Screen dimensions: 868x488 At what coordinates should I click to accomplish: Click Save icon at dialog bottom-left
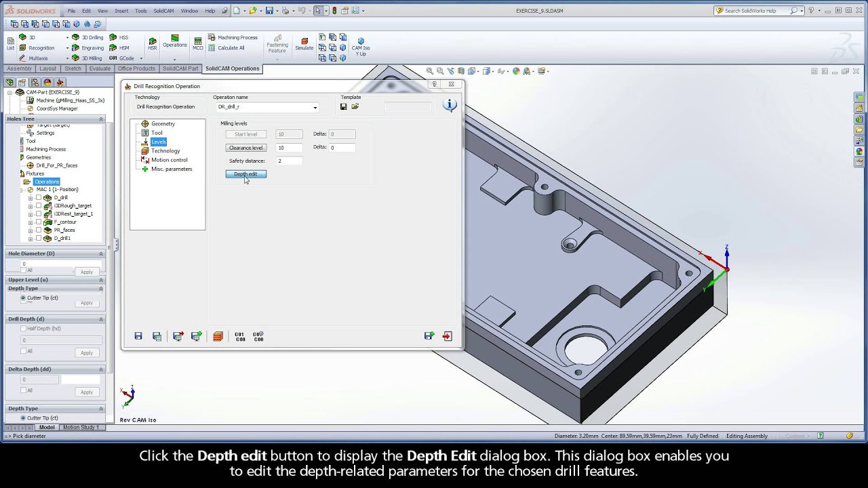point(138,335)
